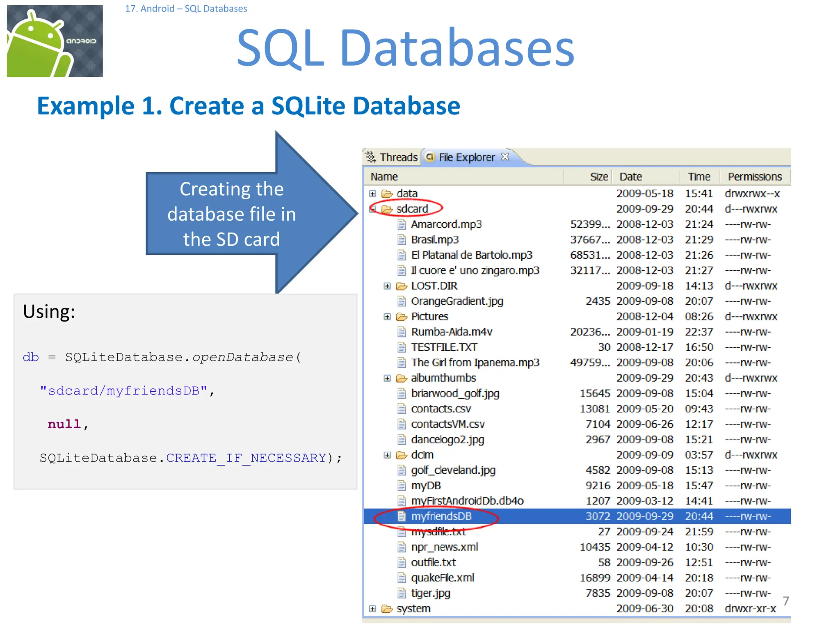Click the briarwood_golf.jpg file icon
840x630 pixels.
(x=402, y=393)
